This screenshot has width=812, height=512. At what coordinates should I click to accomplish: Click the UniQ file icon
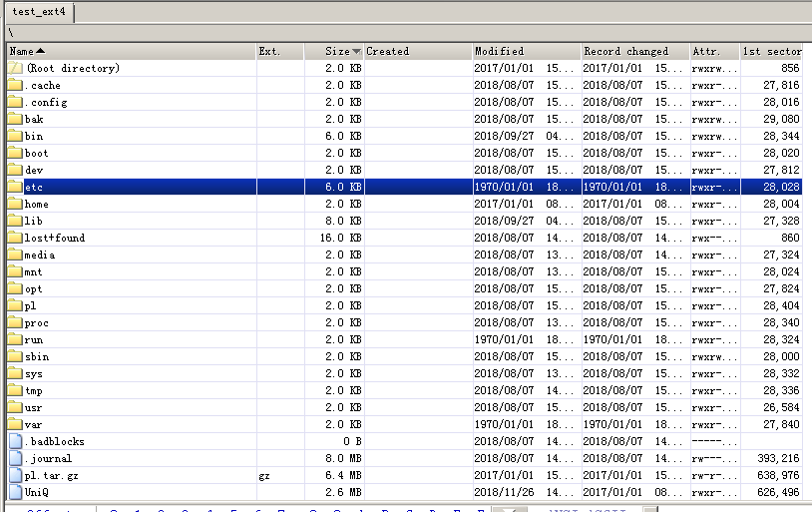[x=15, y=492]
